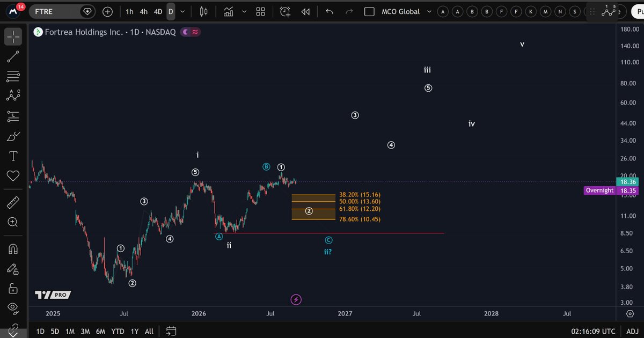Open the indicator templates grid
This screenshot has width=644, height=338.
tap(261, 11)
